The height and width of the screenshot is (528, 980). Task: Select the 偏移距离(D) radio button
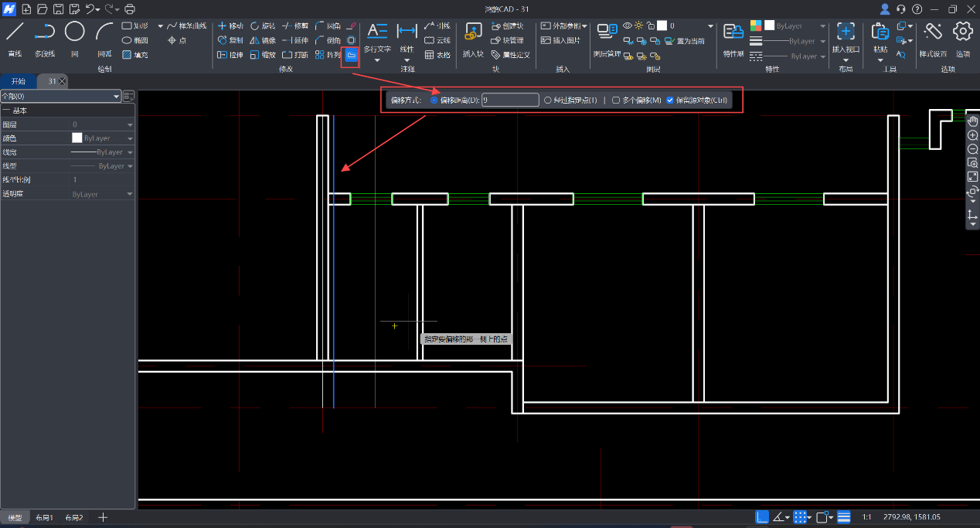(x=434, y=100)
